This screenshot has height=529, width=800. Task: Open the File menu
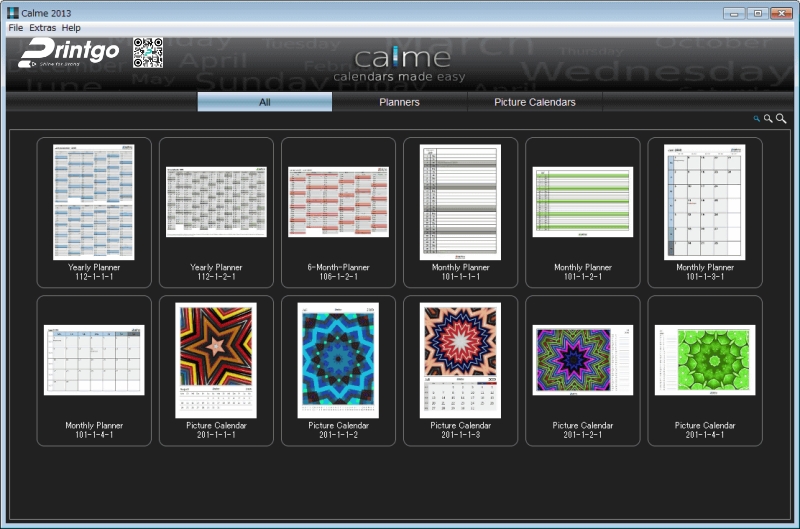point(16,28)
